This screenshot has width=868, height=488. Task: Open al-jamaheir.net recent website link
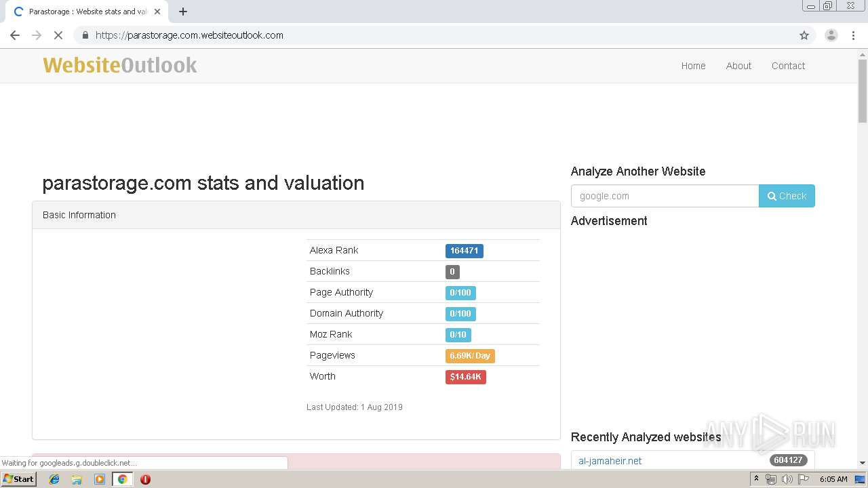click(610, 461)
